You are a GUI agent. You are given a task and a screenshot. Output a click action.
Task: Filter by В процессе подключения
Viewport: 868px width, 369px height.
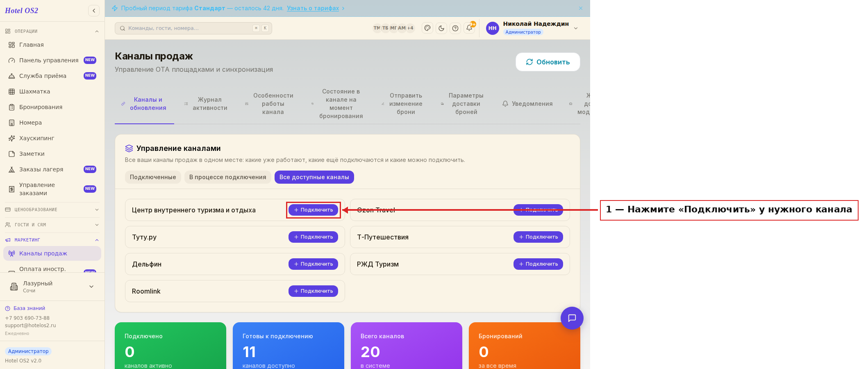[x=228, y=177]
